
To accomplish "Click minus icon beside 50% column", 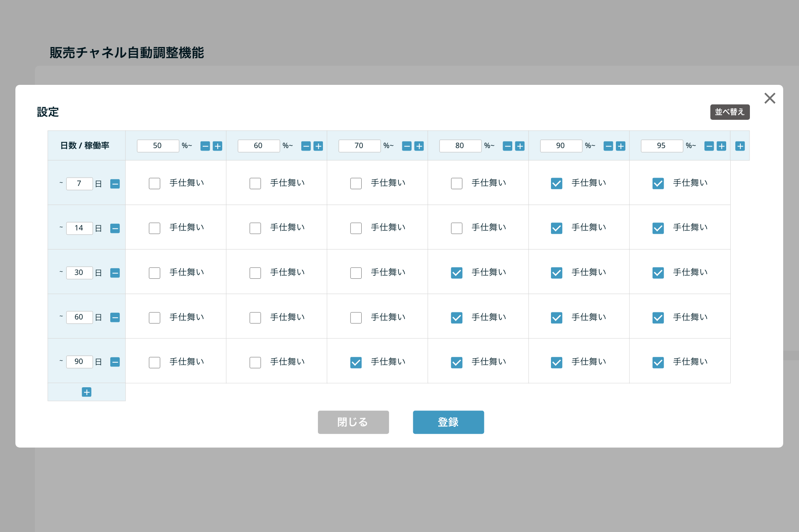I will (x=205, y=146).
